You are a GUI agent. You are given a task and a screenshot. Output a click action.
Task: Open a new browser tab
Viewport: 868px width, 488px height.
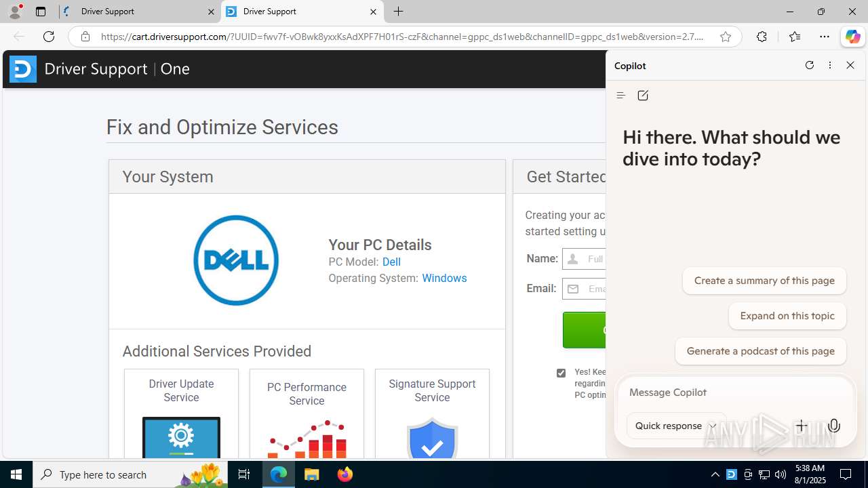399,12
